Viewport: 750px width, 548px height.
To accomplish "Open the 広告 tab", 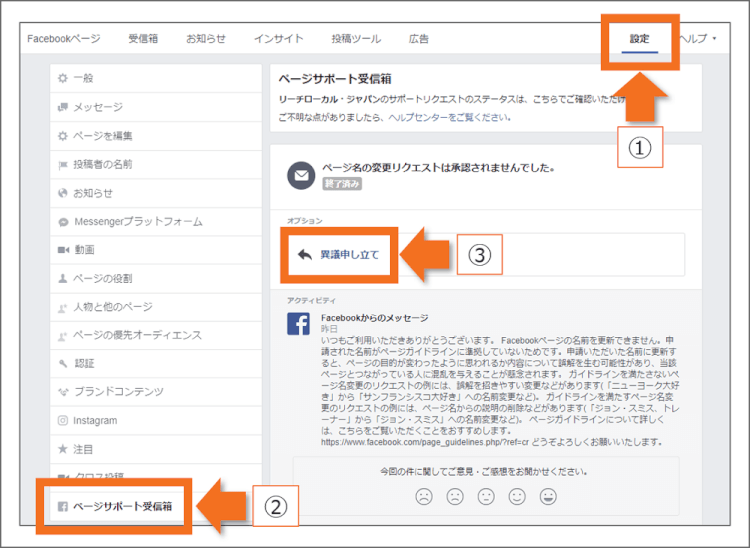I will pyautogui.click(x=419, y=39).
